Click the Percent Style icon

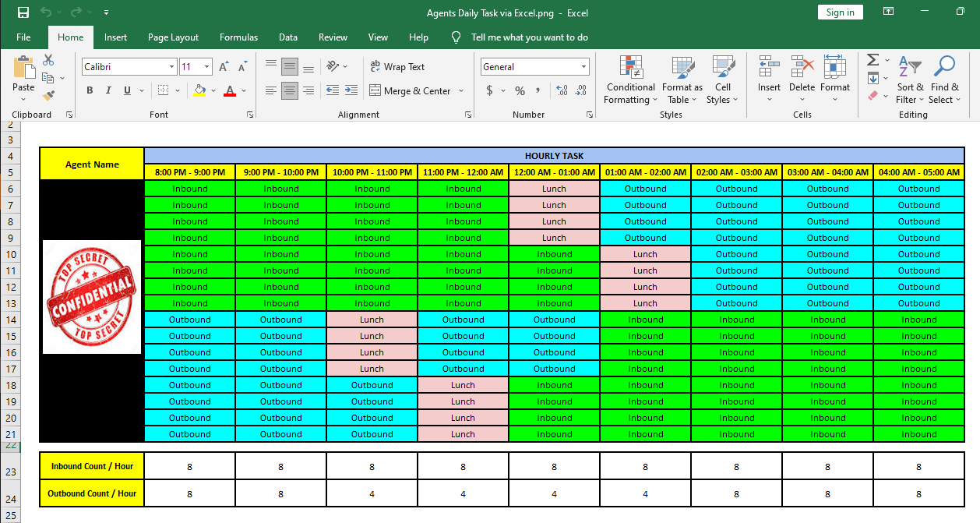520,90
